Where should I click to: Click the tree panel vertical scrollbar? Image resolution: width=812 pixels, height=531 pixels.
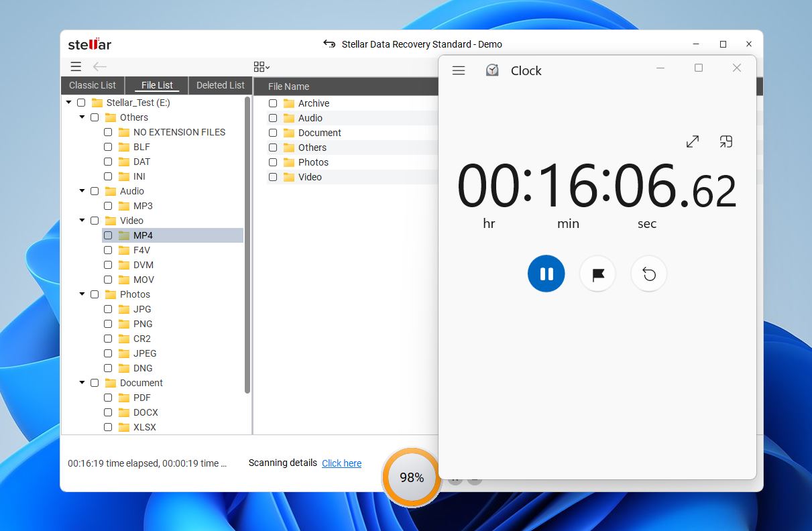247,245
